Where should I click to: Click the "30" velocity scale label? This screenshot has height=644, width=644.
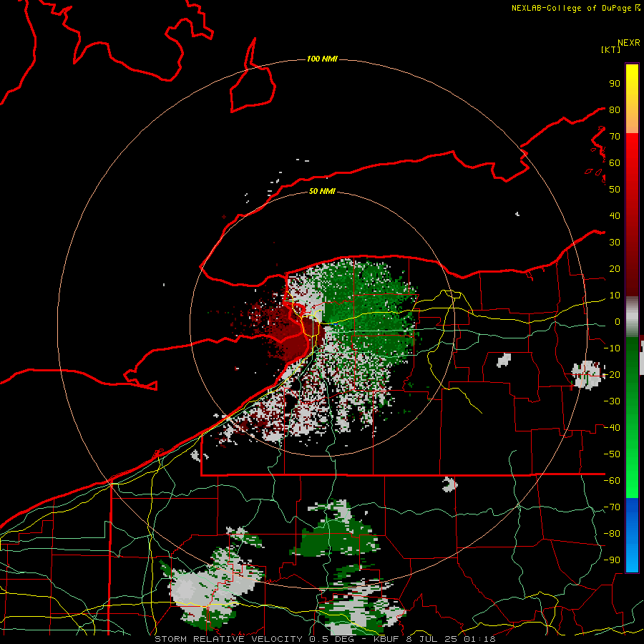pos(615,243)
